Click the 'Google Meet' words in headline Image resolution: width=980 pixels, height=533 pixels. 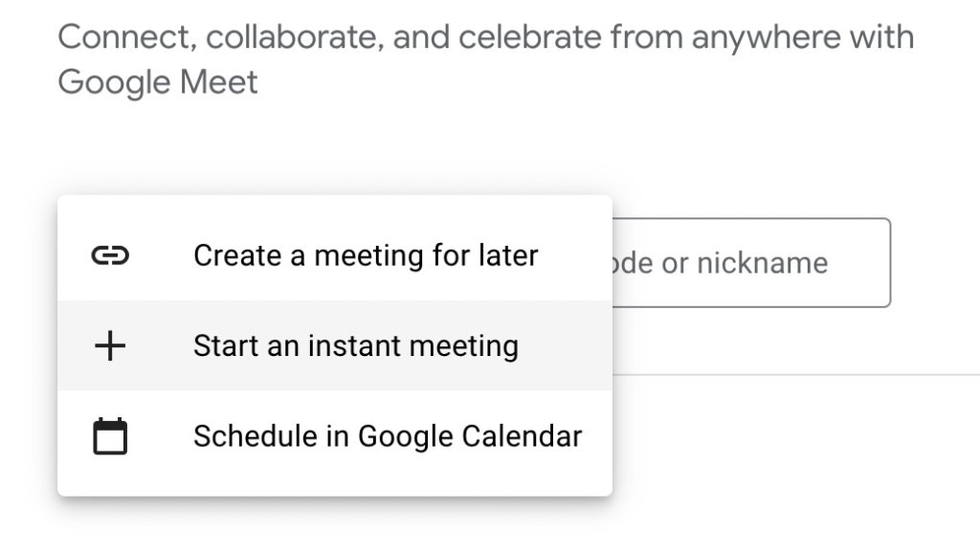coord(158,82)
